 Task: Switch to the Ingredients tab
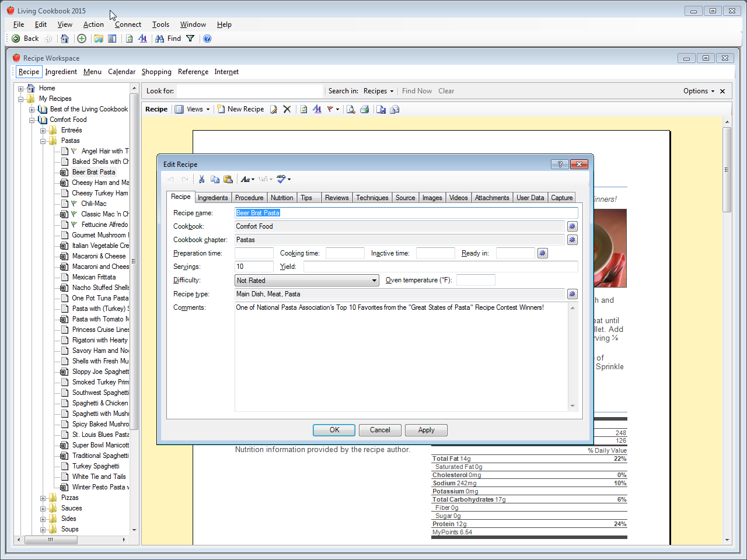(x=212, y=198)
